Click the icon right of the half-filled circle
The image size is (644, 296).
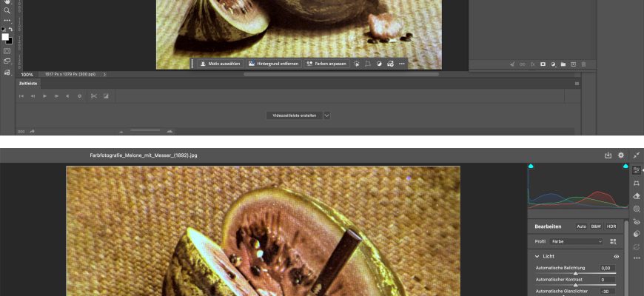click(390, 64)
